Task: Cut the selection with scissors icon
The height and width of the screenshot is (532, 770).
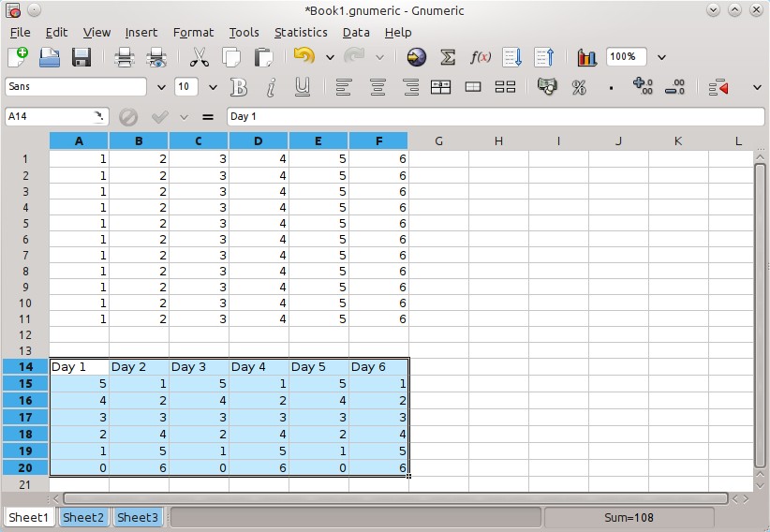Action: [200, 57]
